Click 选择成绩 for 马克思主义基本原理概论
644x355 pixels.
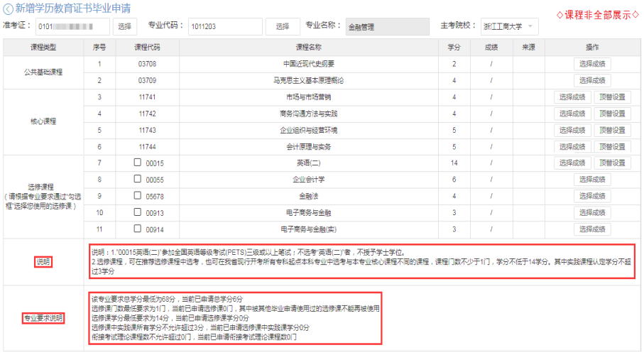click(x=592, y=80)
